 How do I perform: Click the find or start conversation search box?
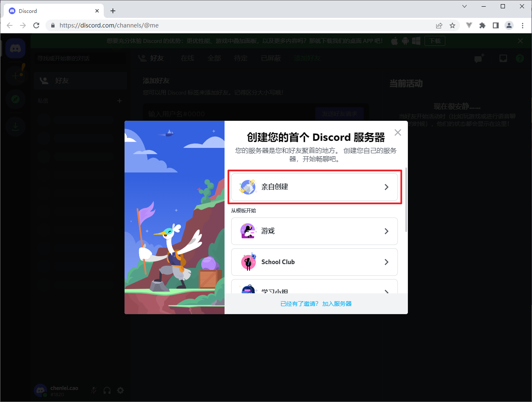coord(80,58)
